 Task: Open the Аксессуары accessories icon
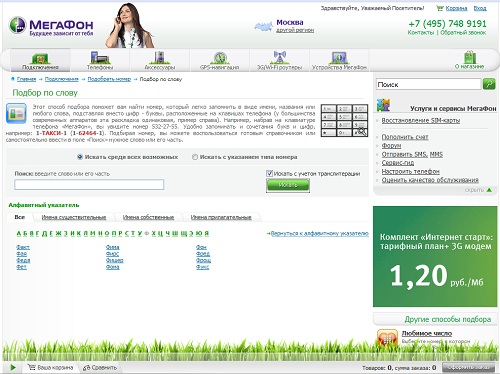[x=160, y=57]
